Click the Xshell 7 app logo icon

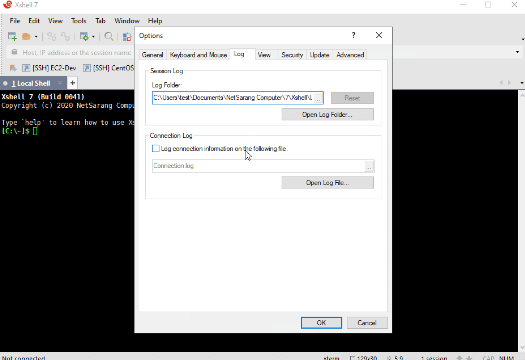click(x=7, y=5)
